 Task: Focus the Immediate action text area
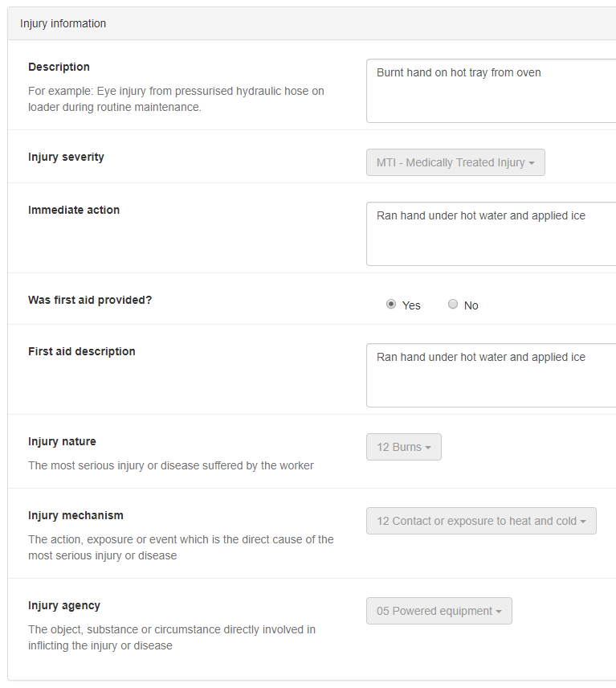point(490,233)
